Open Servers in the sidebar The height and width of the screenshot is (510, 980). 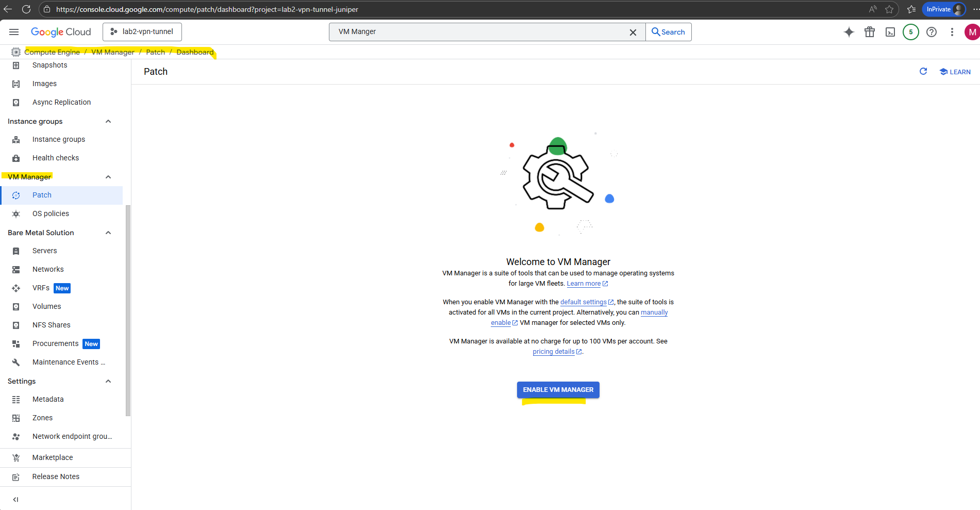[62, 251]
